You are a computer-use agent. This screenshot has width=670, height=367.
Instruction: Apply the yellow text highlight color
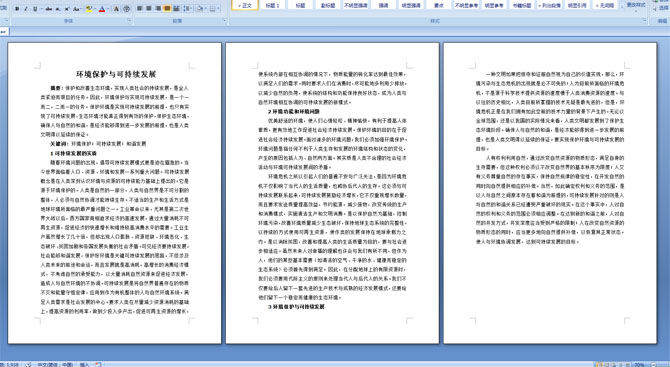coord(89,9)
